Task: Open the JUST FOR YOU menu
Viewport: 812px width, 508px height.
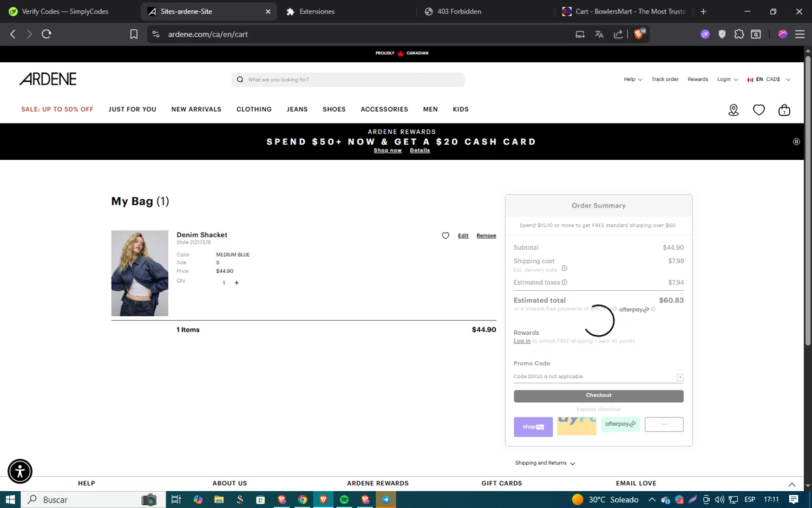Action: (132, 109)
